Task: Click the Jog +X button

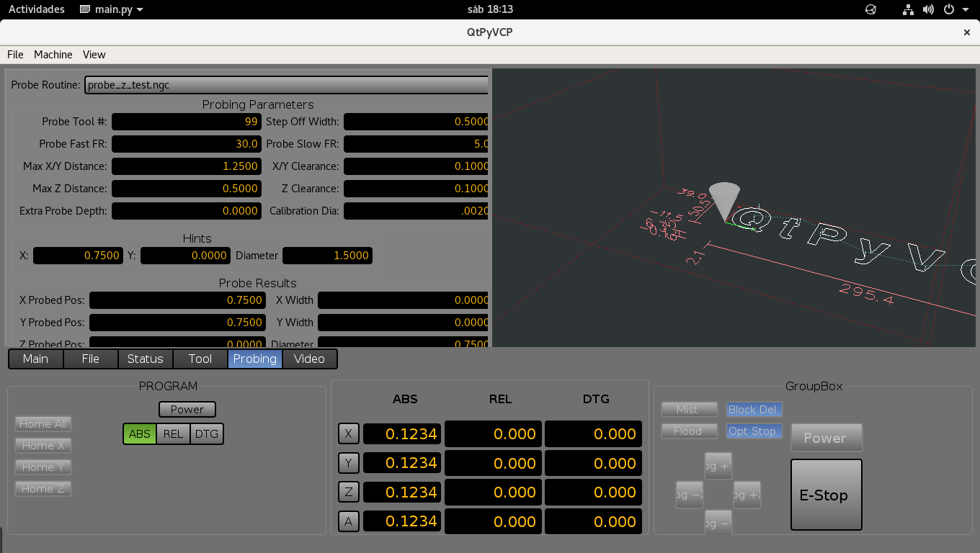Action: pyautogui.click(x=747, y=495)
